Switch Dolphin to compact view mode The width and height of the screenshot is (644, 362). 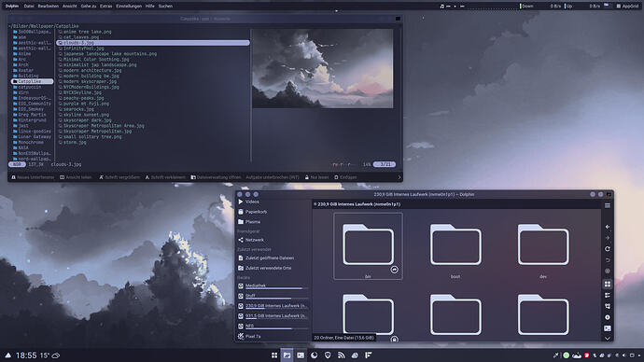coord(608,295)
